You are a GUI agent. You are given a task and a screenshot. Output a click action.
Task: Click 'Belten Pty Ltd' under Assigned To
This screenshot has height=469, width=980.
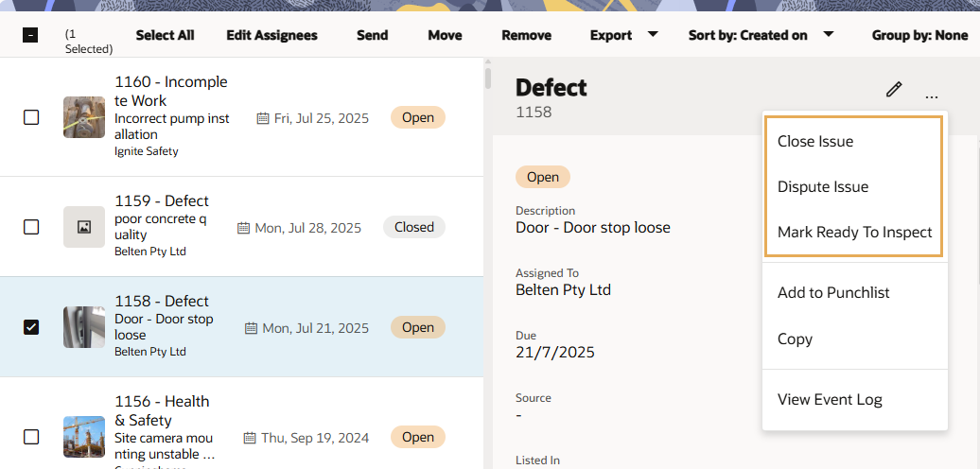coord(563,289)
